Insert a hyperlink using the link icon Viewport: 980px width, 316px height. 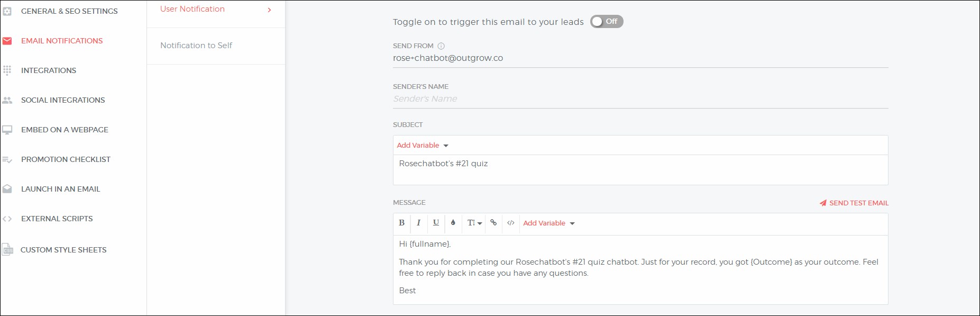(493, 223)
